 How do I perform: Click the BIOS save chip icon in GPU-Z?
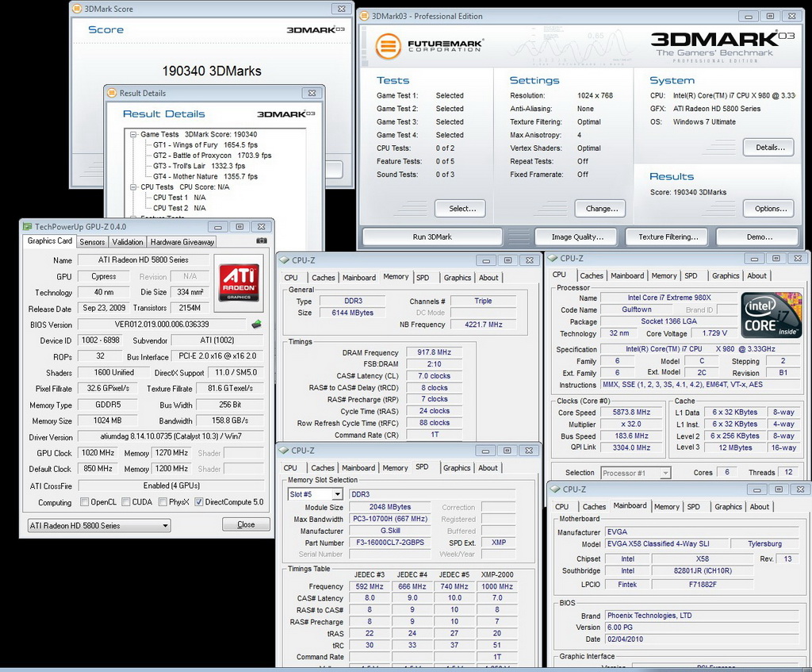256,324
